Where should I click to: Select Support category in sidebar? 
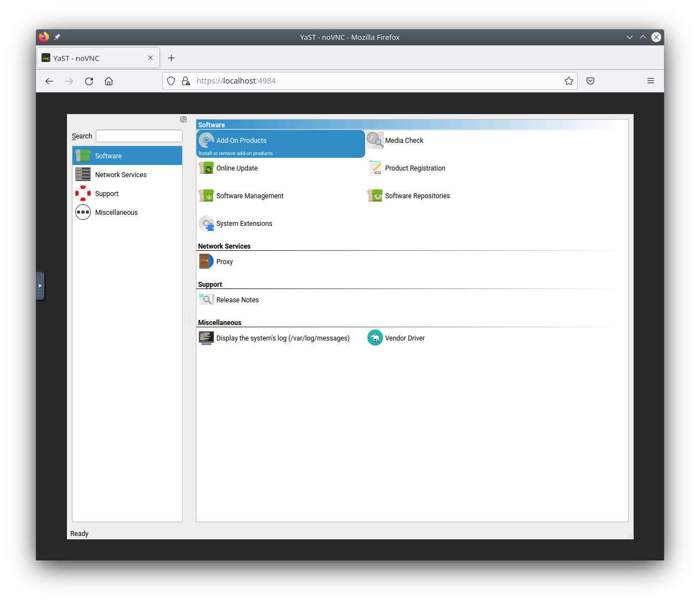(107, 193)
